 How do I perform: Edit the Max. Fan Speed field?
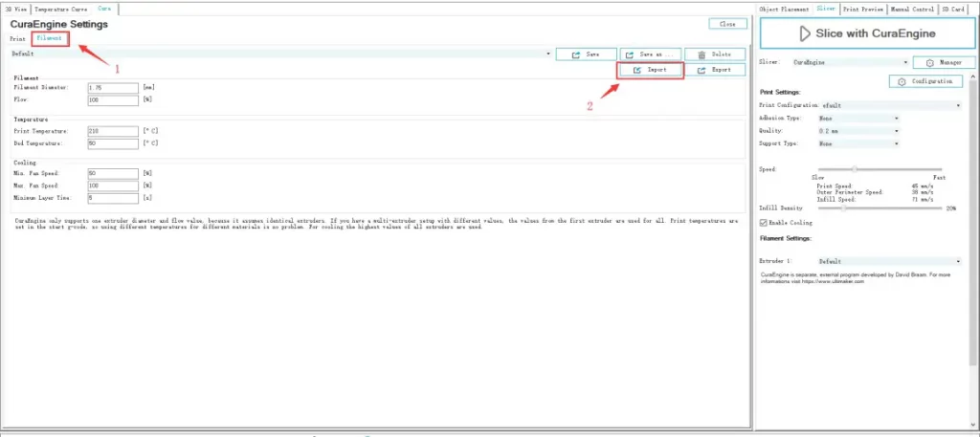(x=113, y=186)
